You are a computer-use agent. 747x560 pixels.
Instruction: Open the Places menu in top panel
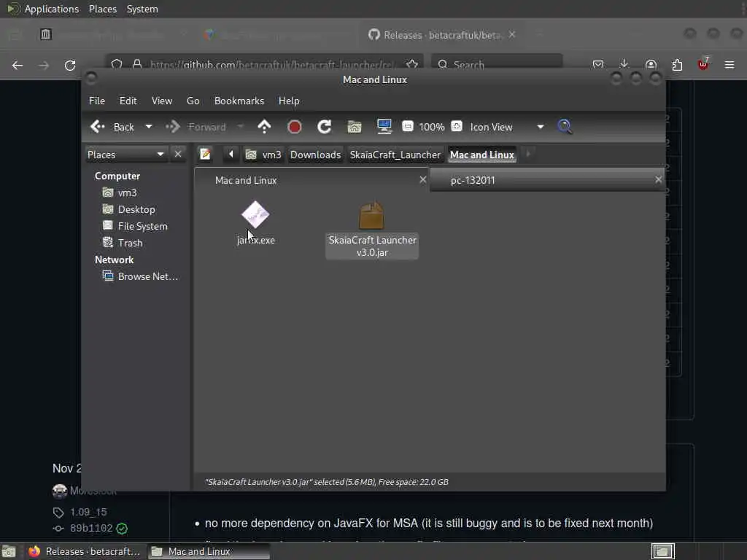(x=102, y=9)
